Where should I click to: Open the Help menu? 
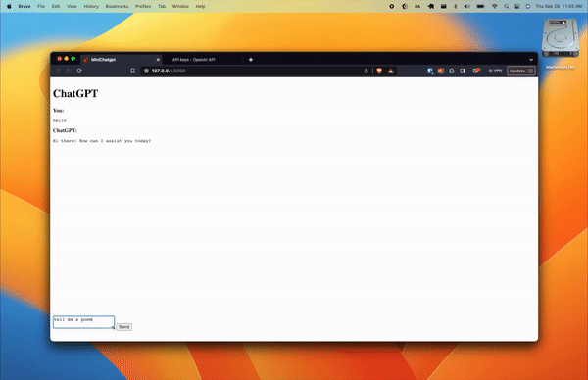pyautogui.click(x=201, y=7)
